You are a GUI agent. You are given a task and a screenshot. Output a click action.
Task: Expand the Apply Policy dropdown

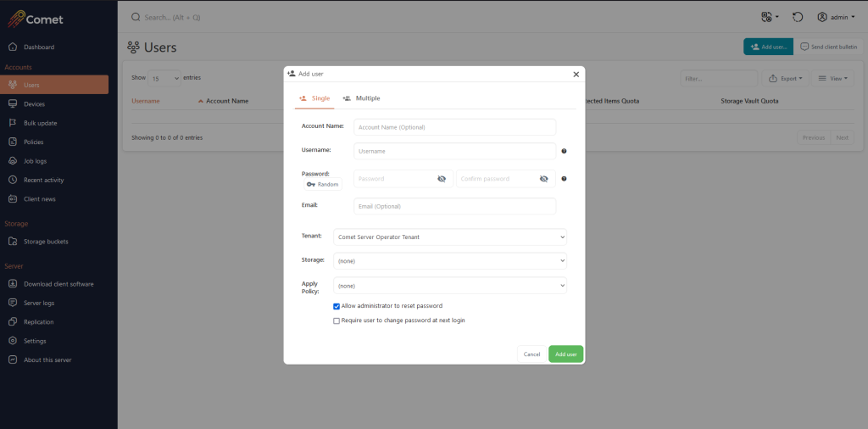pyautogui.click(x=450, y=286)
